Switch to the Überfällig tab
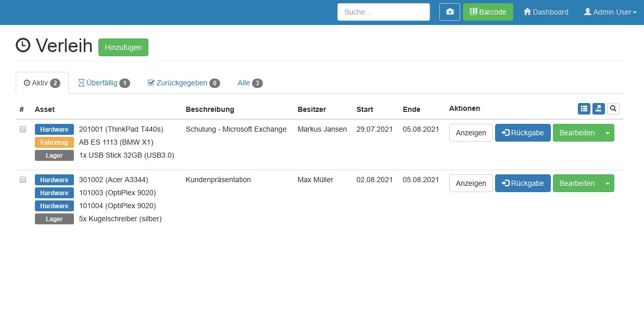This screenshot has height=330, width=644. 104,83
